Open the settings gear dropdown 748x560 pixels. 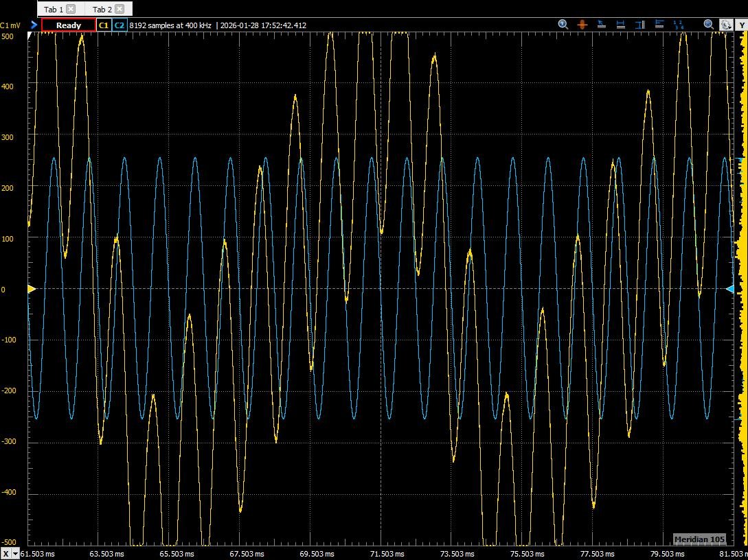point(726,25)
